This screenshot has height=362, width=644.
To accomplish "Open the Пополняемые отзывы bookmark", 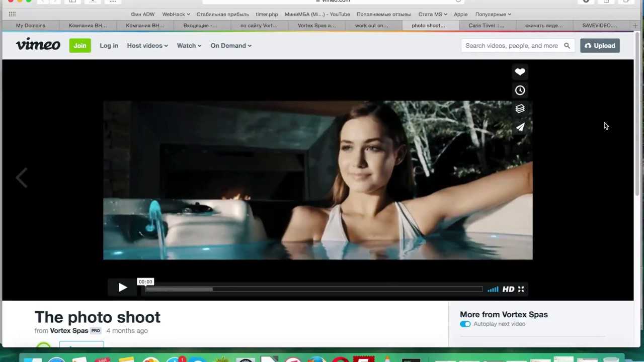I will click(x=383, y=14).
